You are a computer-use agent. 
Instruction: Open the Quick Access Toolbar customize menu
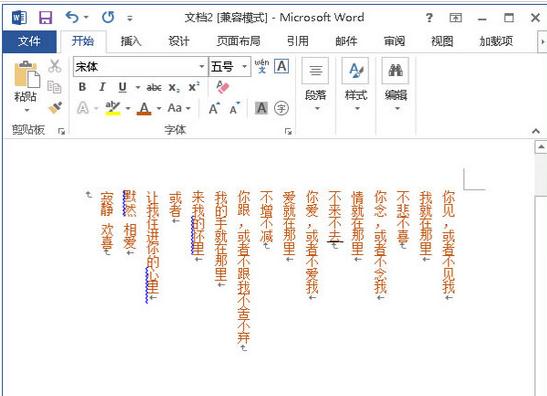tap(130, 18)
